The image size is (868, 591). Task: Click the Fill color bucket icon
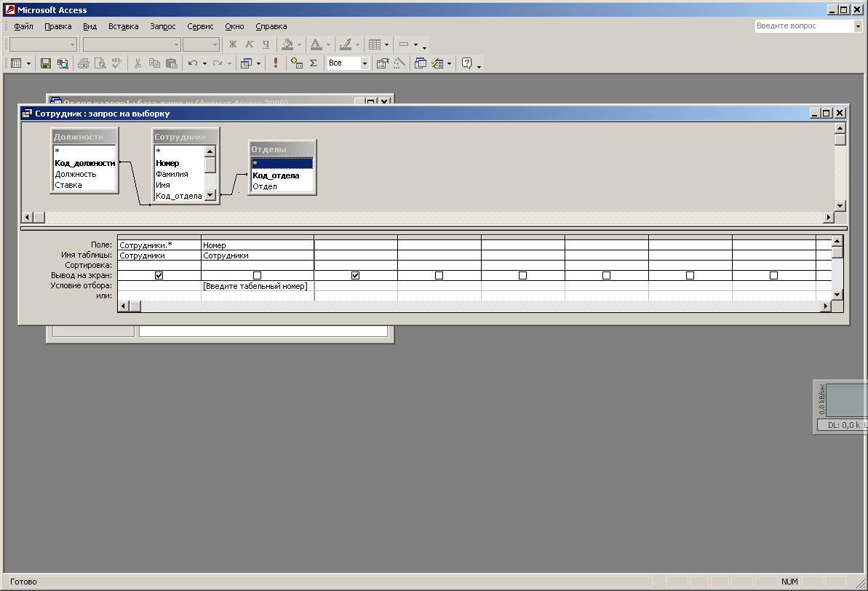pos(288,44)
